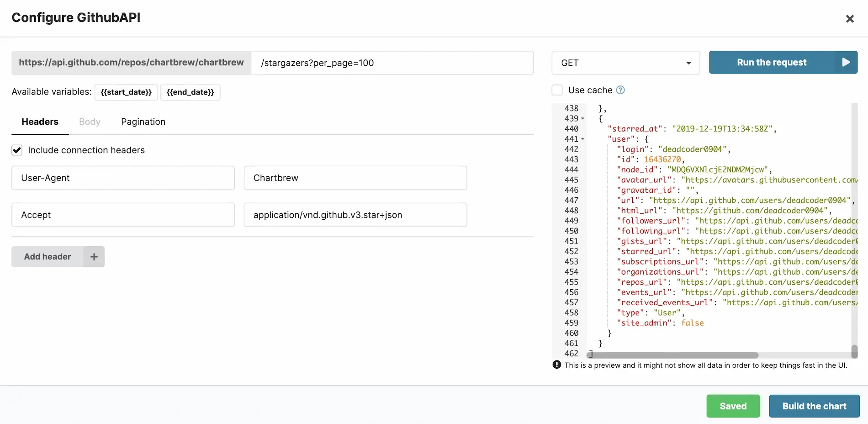Click the Chartbrew header value field
Viewport: 868px width, 424px height.
pyautogui.click(x=355, y=178)
